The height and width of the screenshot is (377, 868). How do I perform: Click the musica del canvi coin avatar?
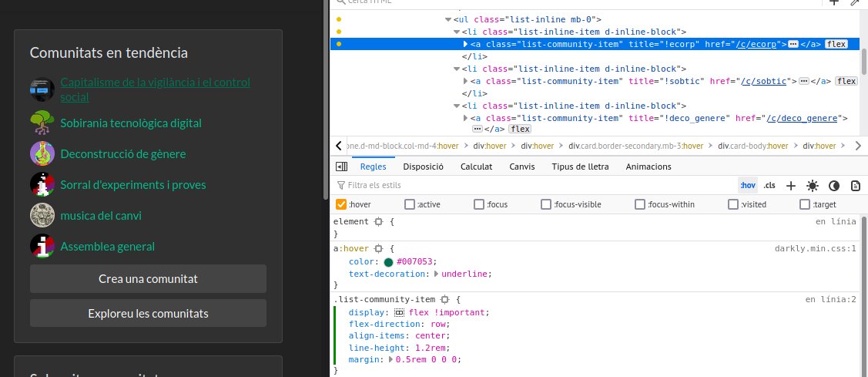point(42,215)
